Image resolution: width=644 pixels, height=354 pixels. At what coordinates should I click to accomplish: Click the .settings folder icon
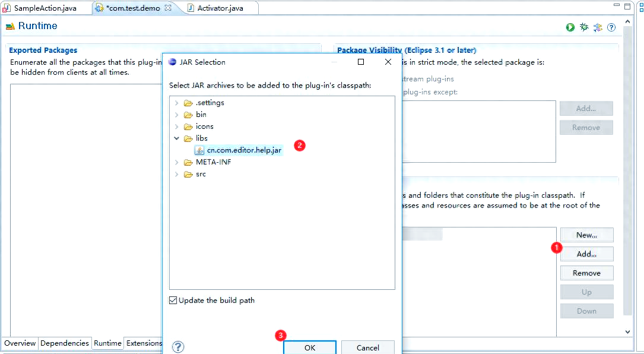pos(189,103)
